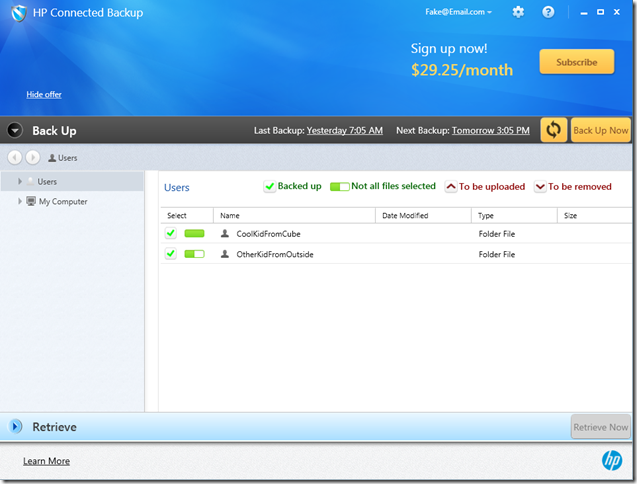The image size is (637, 484).
Task: Click the My Computer monitor icon
Action: [31, 201]
